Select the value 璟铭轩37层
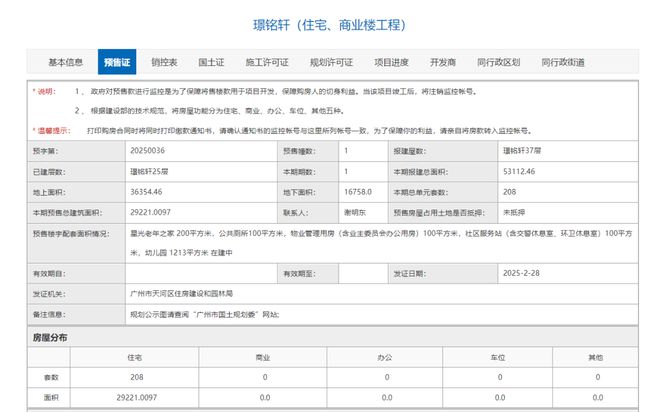 522,151
